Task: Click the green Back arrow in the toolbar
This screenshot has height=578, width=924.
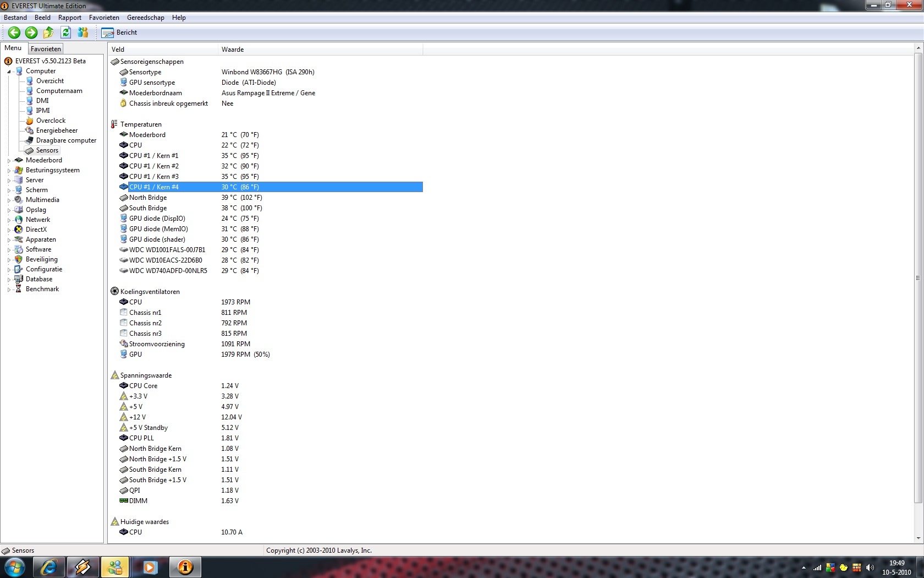Action: tap(14, 32)
